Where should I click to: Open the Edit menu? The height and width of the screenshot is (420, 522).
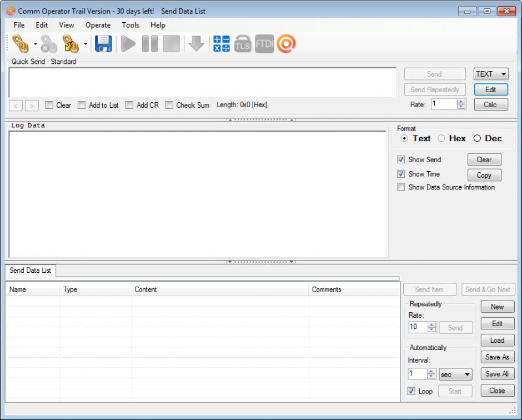[x=42, y=25]
